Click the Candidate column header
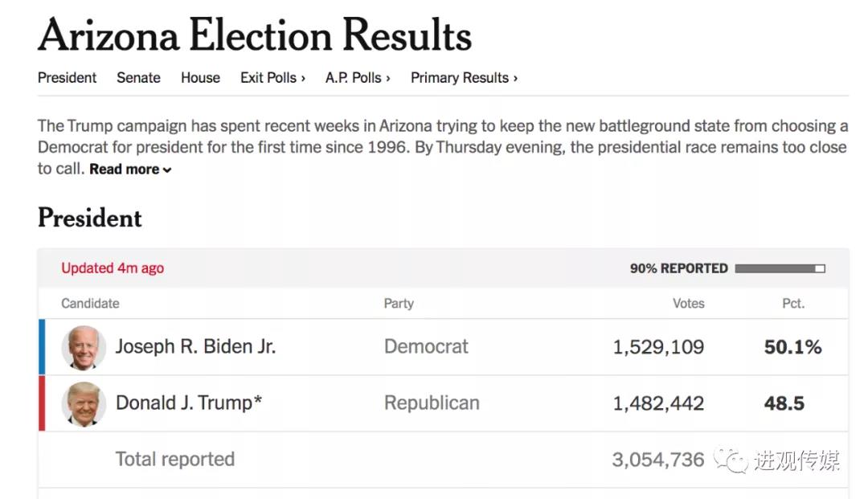868x499 pixels. (x=90, y=304)
